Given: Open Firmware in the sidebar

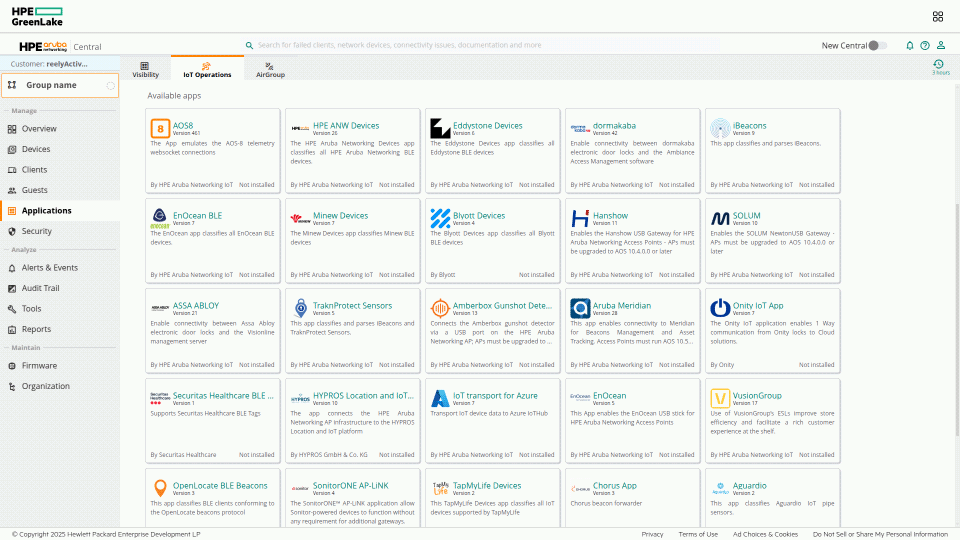Looking at the screenshot, I should pyautogui.click(x=39, y=366).
